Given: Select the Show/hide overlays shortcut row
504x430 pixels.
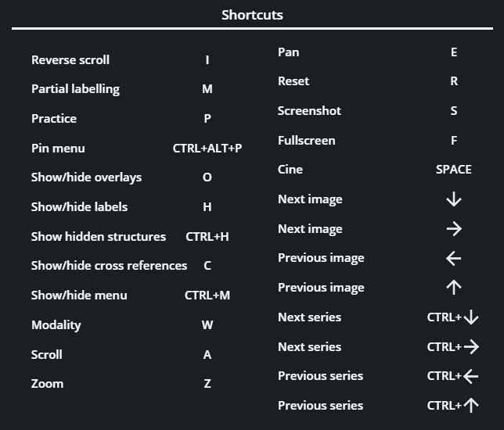Looking at the screenshot, I should click(136, 177).
